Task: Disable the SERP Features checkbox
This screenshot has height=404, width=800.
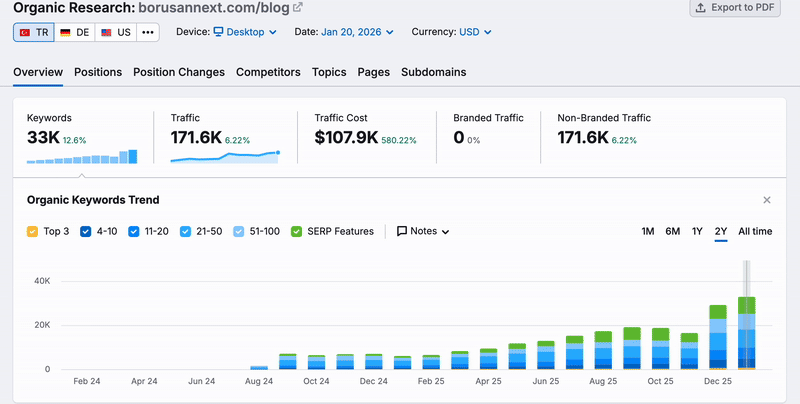Action: click(x=297, y=231)
